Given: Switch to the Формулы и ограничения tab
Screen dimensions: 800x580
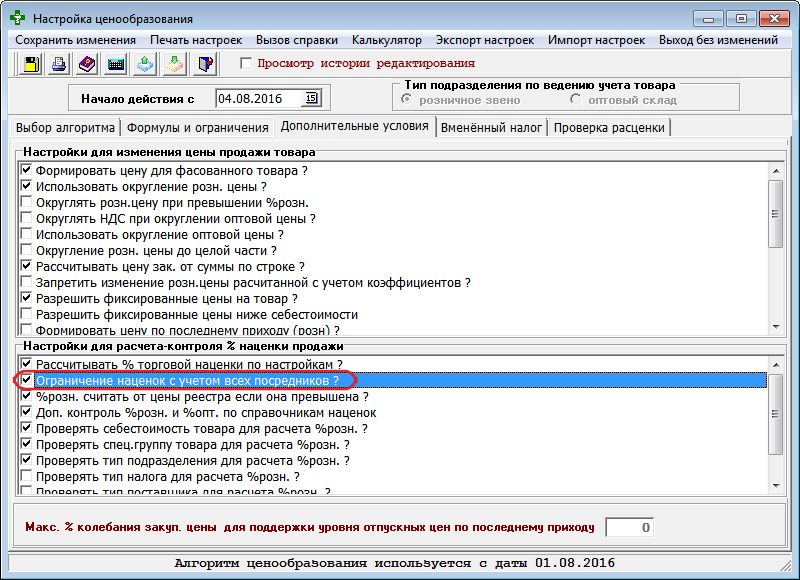Looking at the screenshot, I should click(x=198, y=128).
